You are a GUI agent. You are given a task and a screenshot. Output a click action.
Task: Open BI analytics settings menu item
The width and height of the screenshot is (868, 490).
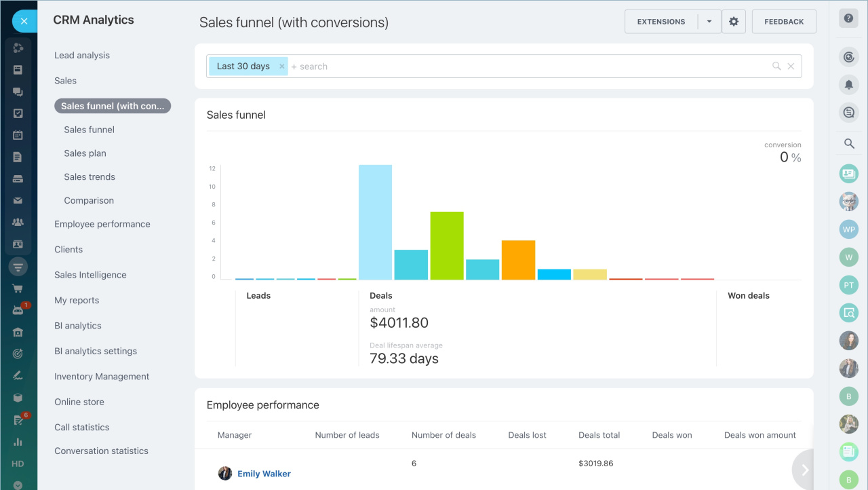click(96, 352)
